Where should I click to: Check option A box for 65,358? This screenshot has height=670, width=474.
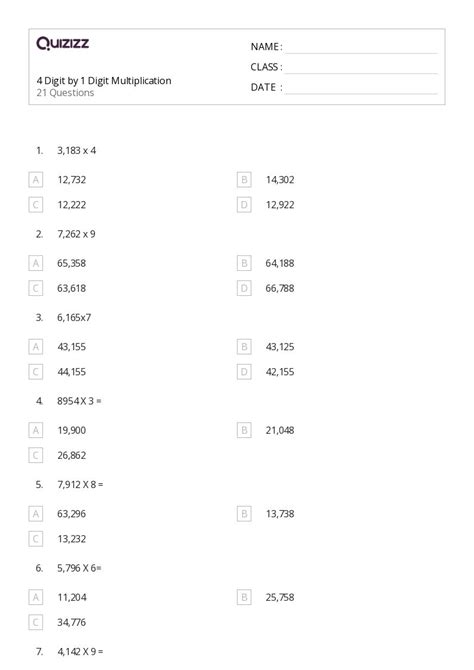click(x=36, y=263)
